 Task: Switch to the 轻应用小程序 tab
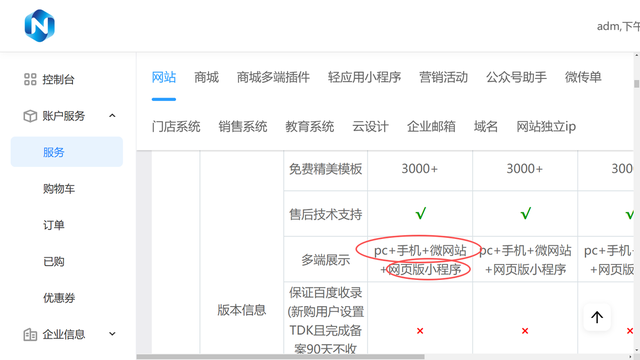click(364, 77)
